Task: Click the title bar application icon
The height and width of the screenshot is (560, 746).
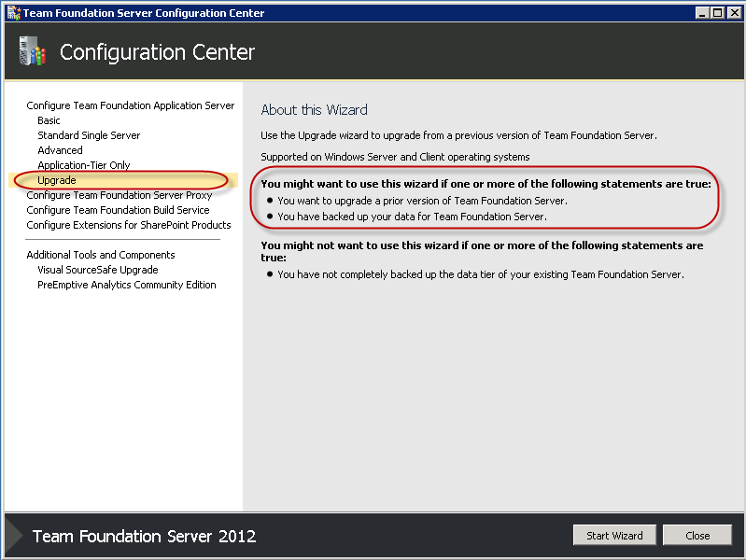Action: 14,13
